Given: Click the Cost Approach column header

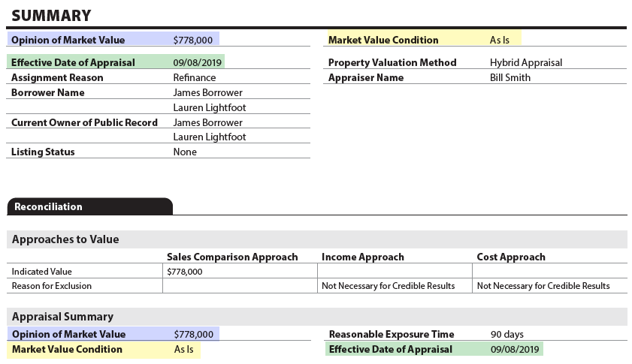Looking at the screenshot, I should click(x=511, y=257).
